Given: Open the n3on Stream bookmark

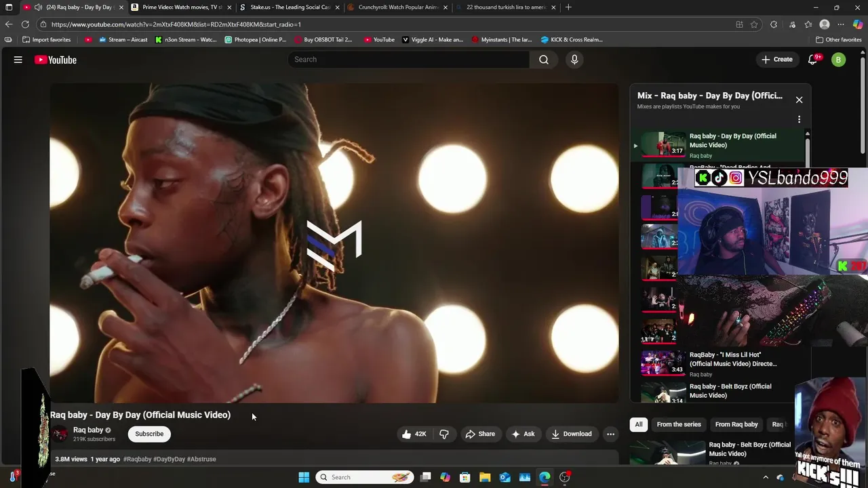Looking at the screenshot, I should (186, 39).
